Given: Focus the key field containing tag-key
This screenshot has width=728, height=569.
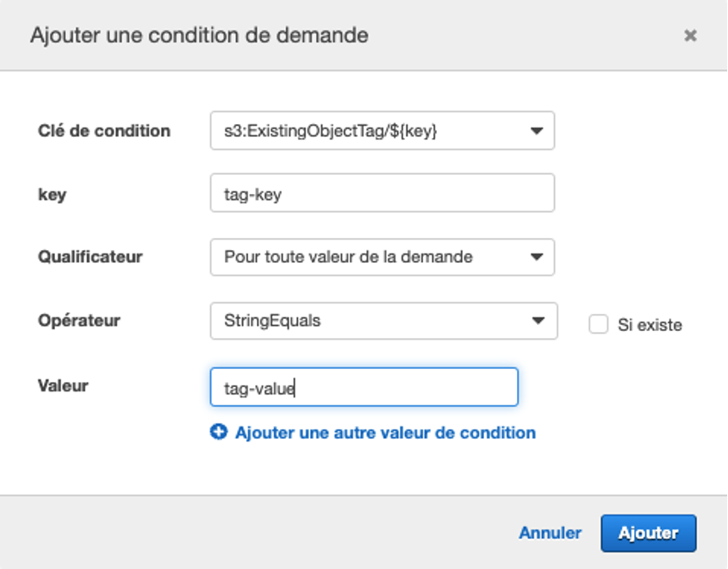Looking at the screenshot, I should coord(383,193).
